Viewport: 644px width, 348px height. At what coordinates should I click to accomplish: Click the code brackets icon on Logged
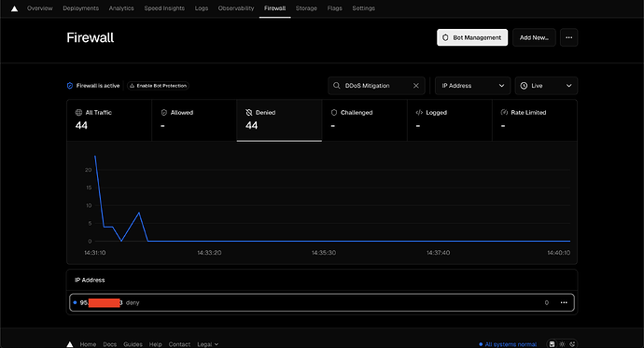coord(419,113)
